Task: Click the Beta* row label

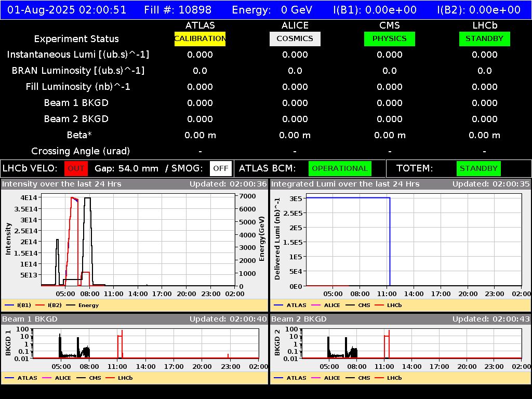Action: 79,135
